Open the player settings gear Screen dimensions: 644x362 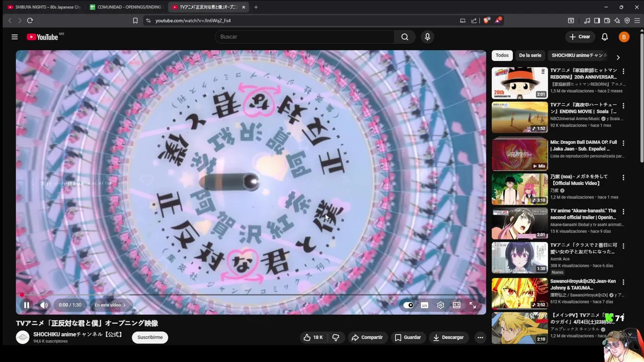pos(440,305)
